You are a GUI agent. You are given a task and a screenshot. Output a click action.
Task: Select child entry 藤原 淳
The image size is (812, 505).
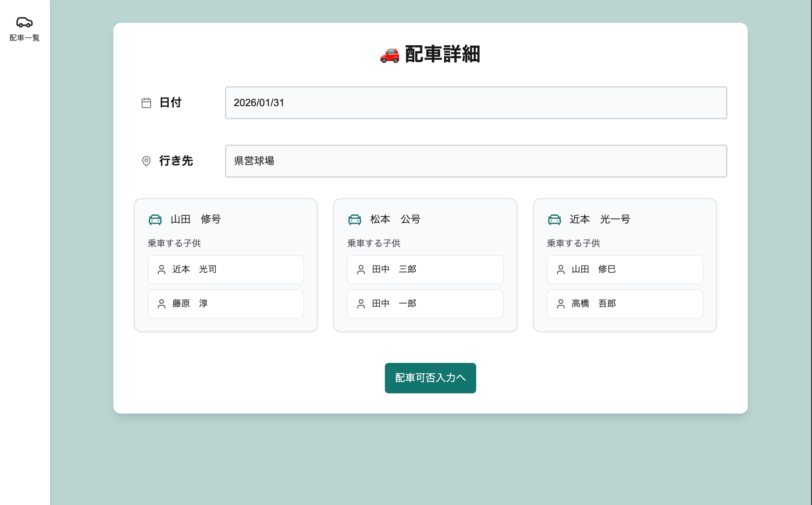225,304
